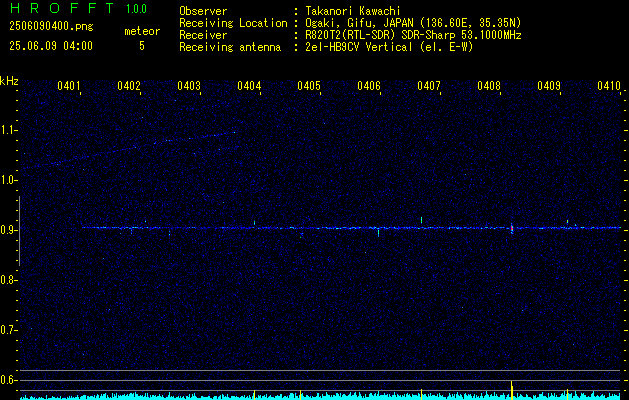Click time axis label 0408

489,85
